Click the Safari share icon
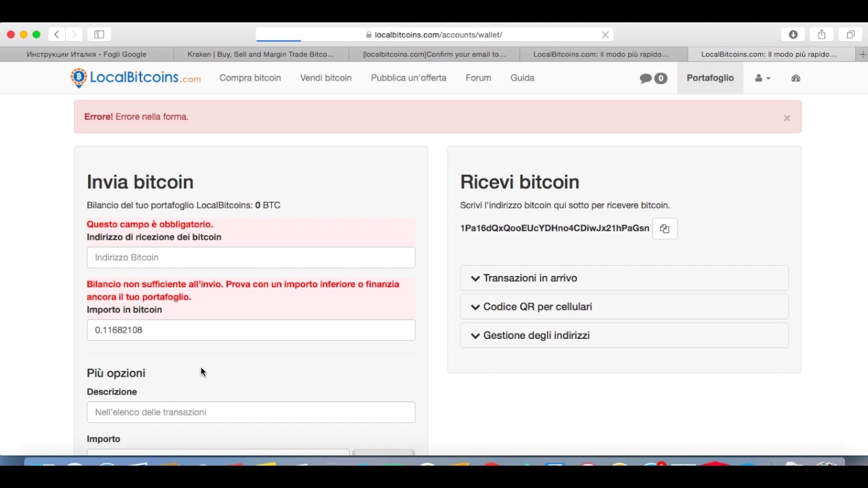 click(x=822, y=35)
